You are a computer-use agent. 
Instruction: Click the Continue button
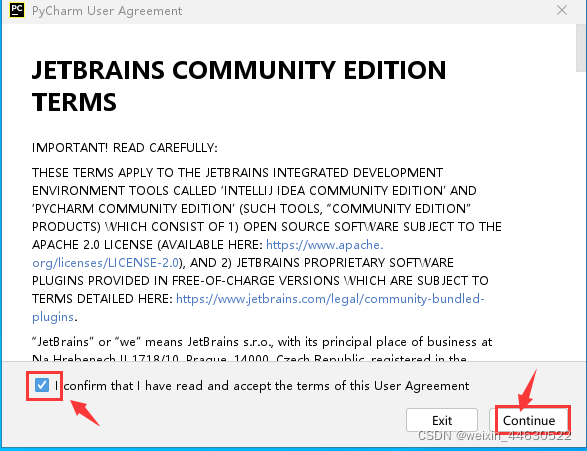[529, 420]
